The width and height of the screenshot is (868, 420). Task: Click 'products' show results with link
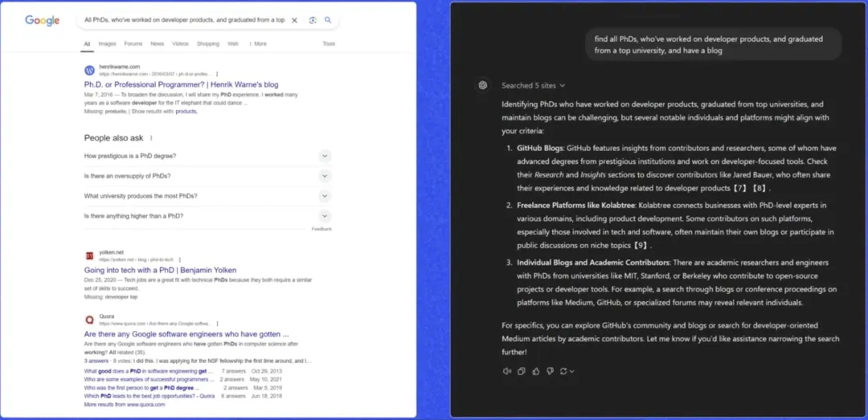186,112
